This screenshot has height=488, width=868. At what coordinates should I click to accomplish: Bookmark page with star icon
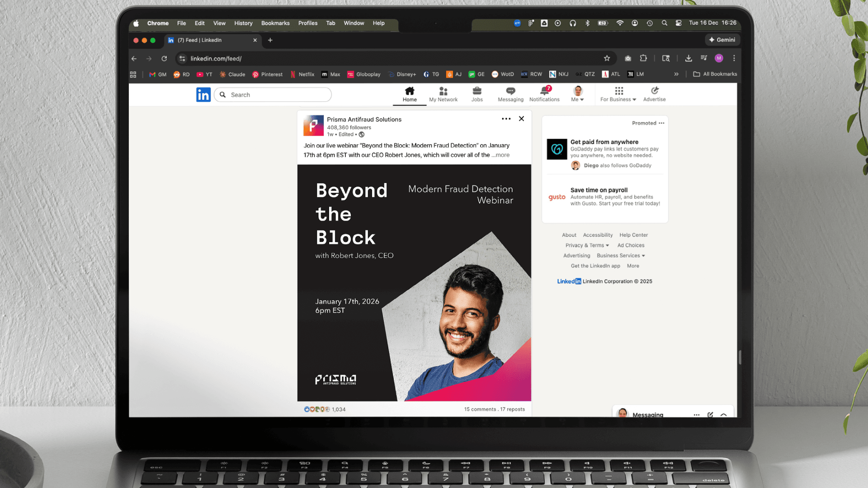click(607, 58)
